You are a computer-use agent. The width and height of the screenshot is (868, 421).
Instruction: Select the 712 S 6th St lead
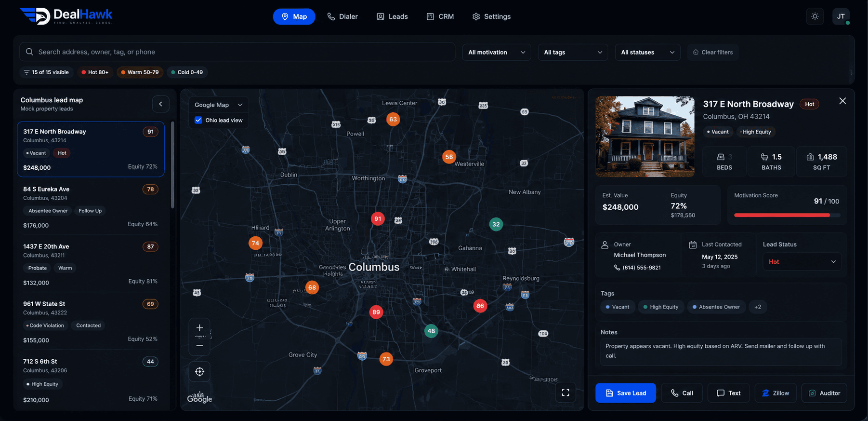91,381
